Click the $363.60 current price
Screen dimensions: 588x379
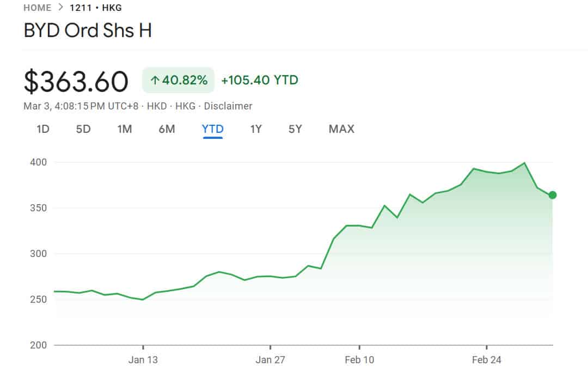point(76,82)
